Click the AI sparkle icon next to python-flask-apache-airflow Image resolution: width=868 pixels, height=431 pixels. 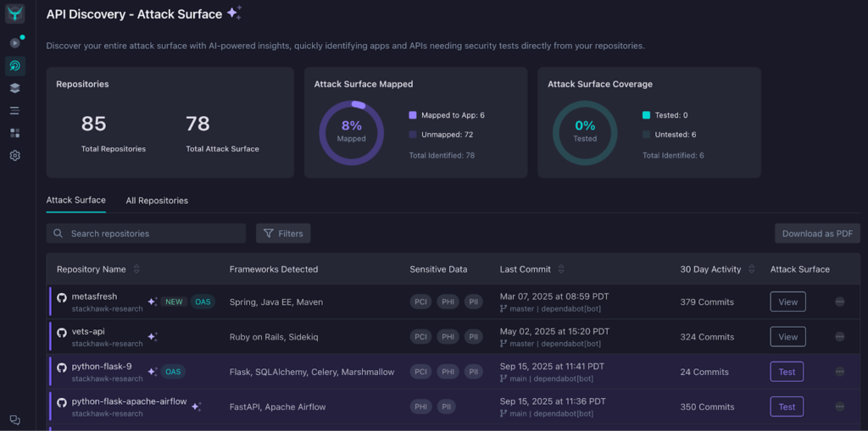pos(197,406)
